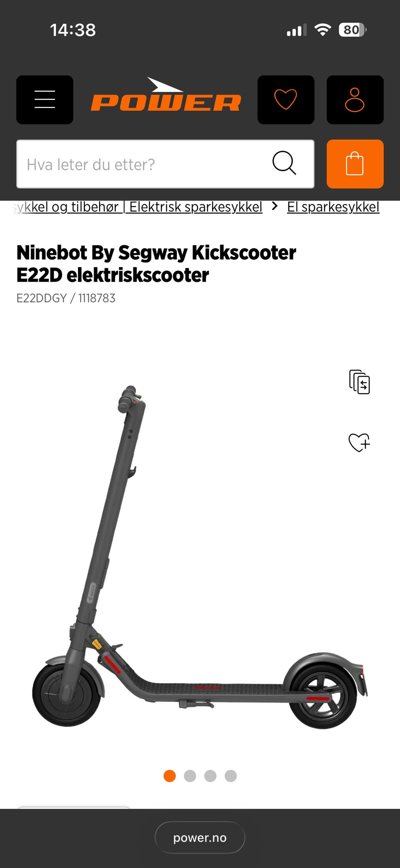Open 'Elektrisk sparkesykkel' breadcrumb link
Screen dimensions: 400x868
[x=196, y=207]
